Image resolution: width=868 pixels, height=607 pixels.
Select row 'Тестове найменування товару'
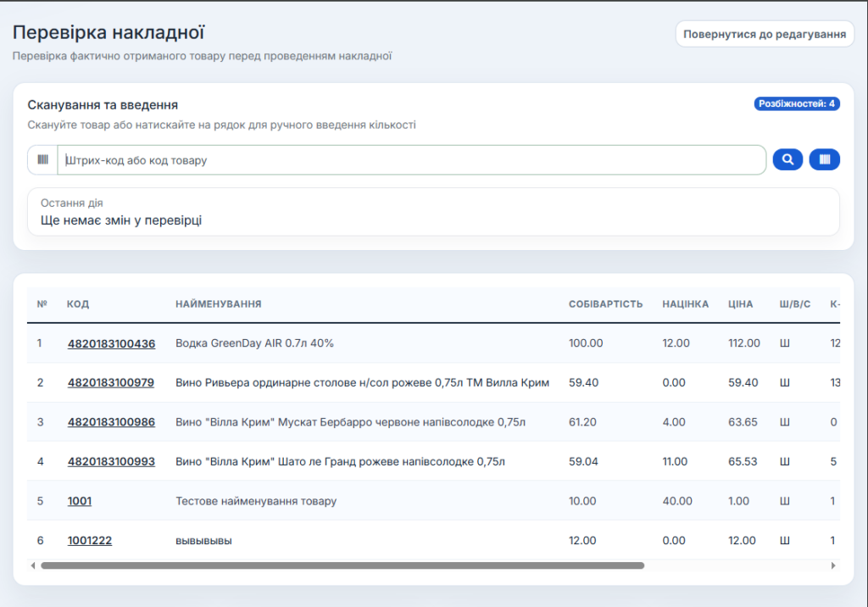[x=256, y=501]
